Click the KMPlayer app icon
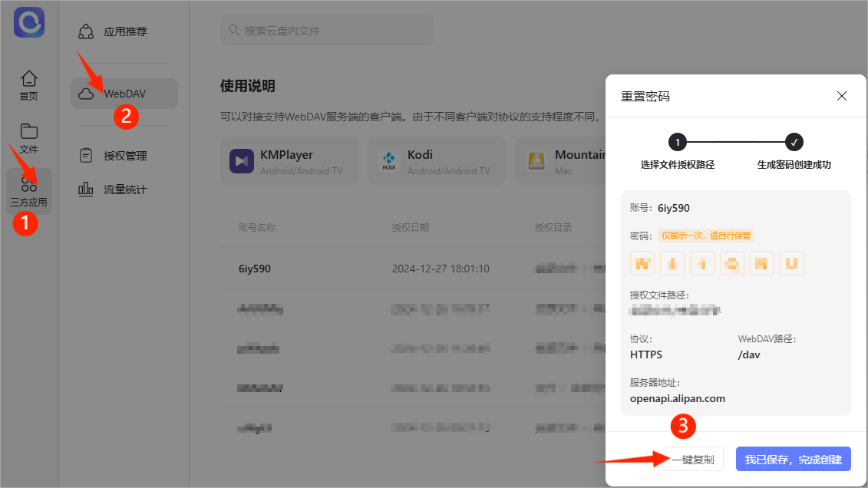The height and width of the screenshot is (488, 868). click(241, 161)
